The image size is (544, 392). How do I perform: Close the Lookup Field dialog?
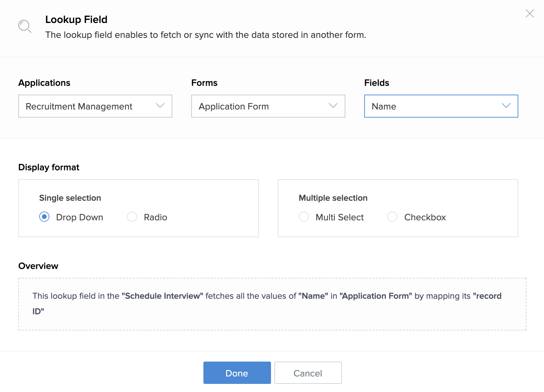point(529,14)
